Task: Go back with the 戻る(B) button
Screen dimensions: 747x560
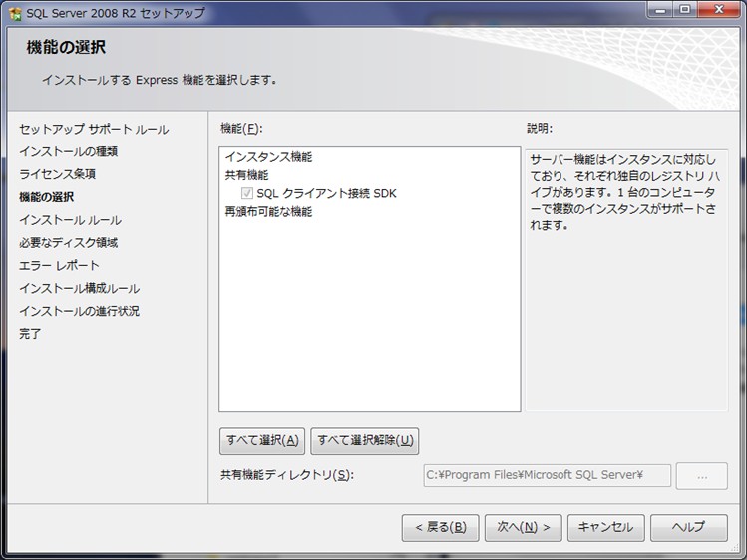Action: click(440, 528)
